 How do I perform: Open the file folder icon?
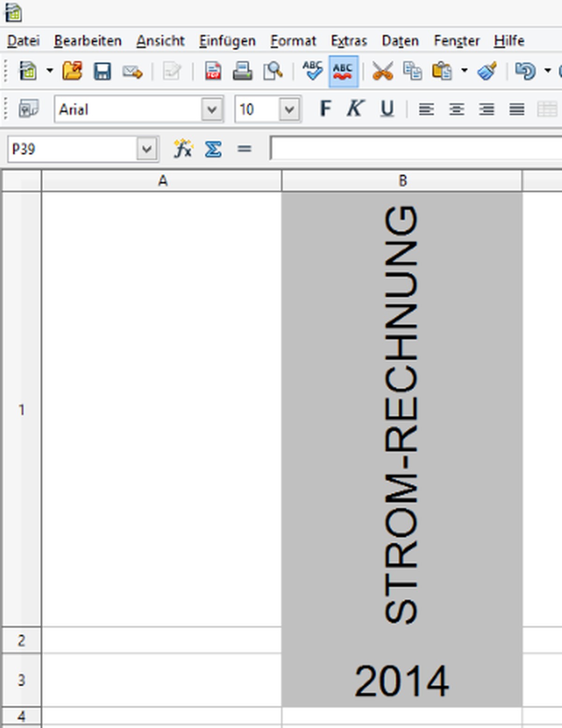point(72,71)
